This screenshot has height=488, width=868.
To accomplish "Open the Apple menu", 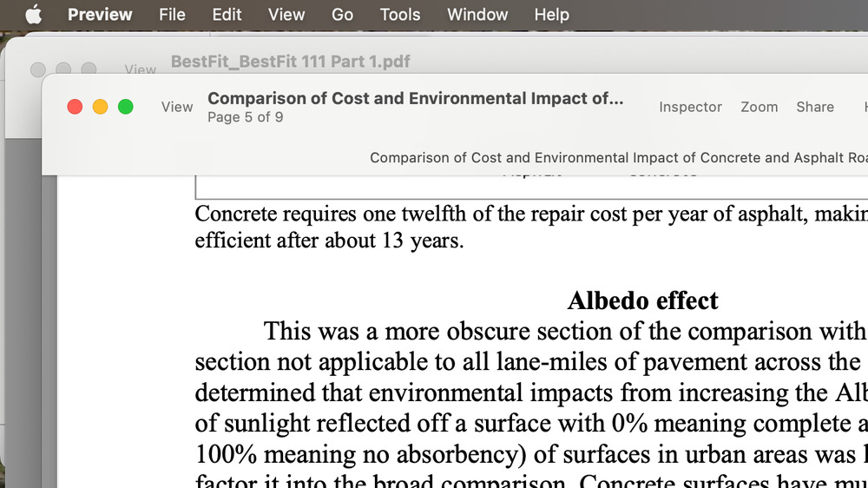I will click(34, 15).
